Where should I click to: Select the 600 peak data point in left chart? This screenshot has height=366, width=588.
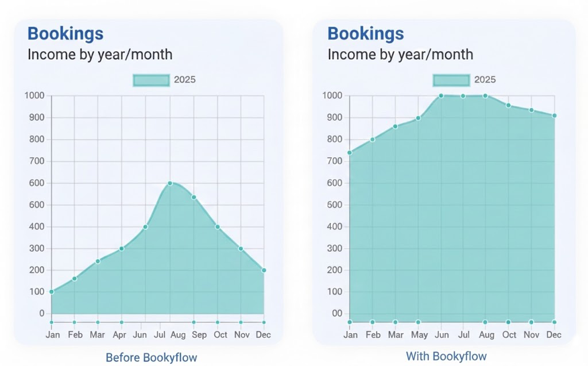tap(170, 183)
